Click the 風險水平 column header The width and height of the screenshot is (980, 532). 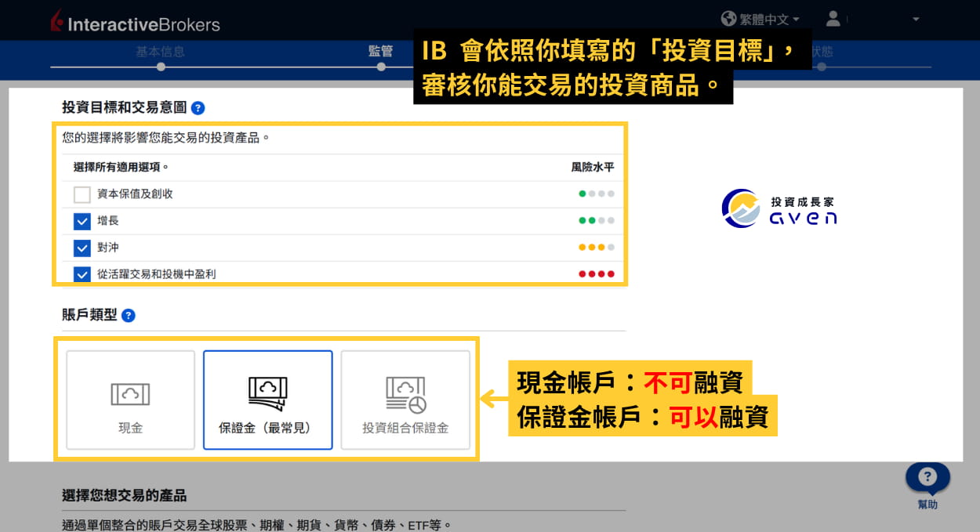[x=593, y=168]
